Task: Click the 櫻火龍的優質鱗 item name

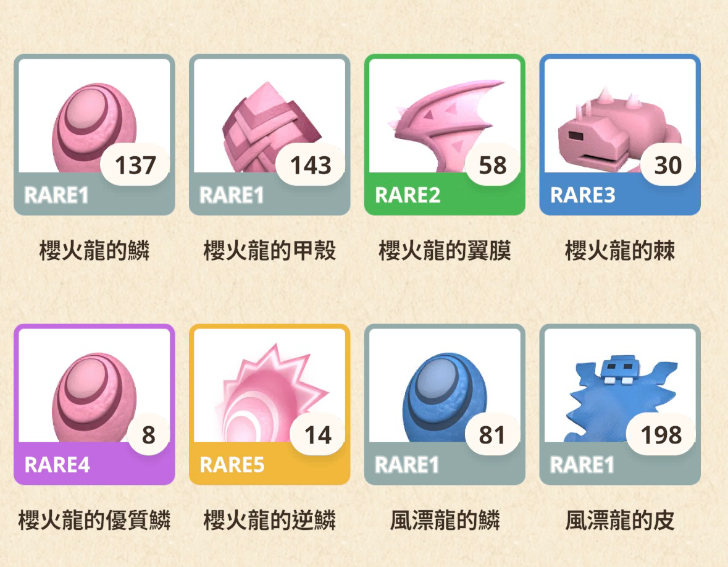Action: tap(94, 520)
